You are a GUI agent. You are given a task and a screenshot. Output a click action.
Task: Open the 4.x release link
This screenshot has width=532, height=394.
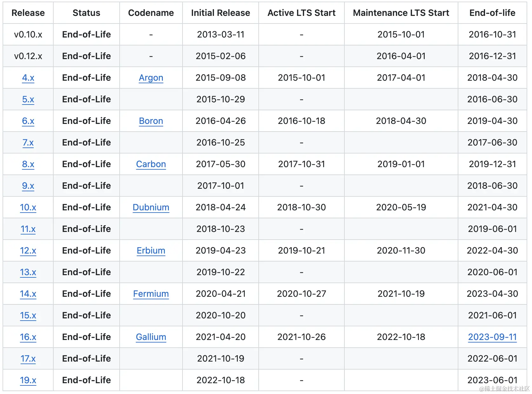tap(28, 78)
